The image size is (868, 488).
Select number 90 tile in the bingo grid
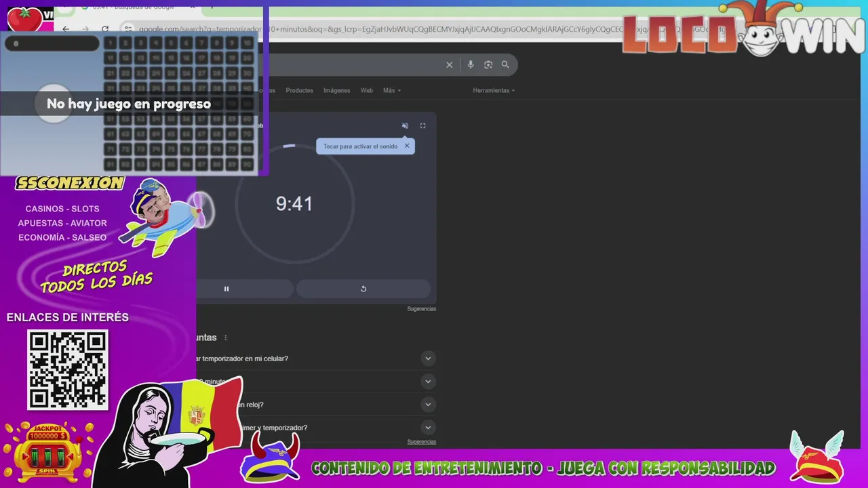pos(248,165)
